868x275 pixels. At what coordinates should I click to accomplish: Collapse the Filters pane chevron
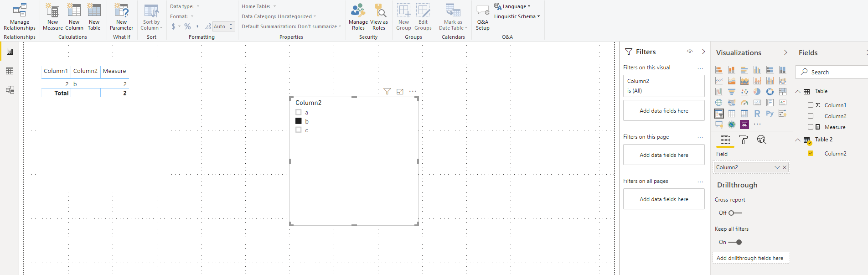tap(703, 52)
